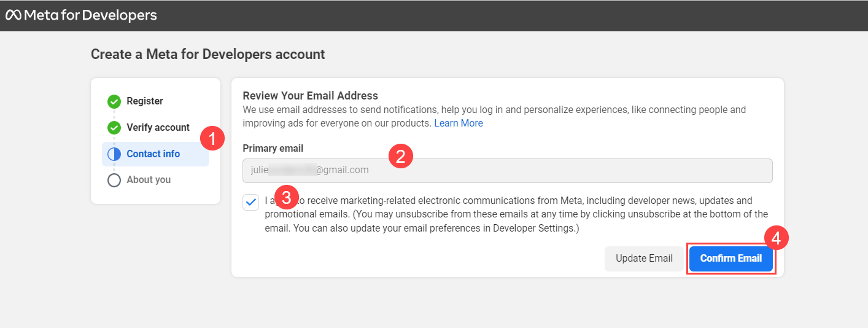Open the Contact info step
The height and width of the screenshot is (328, 868).
[155, 154]
